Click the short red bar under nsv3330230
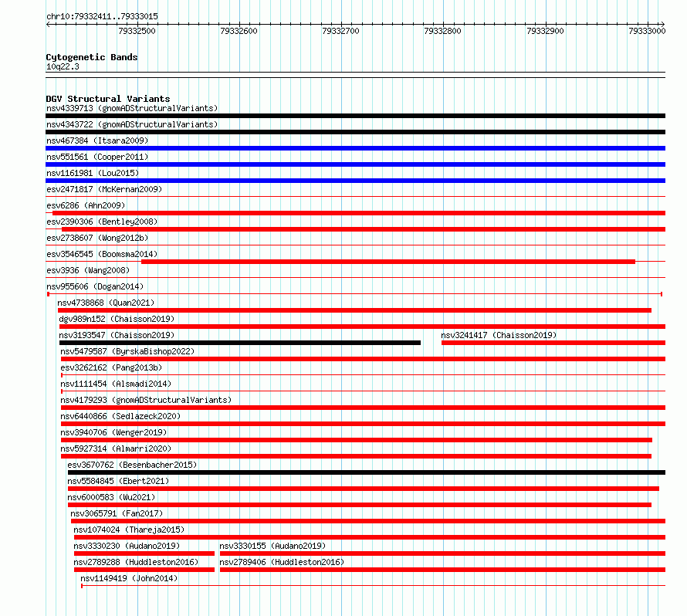This screenshot has width=687, height=616. [144, 553]
